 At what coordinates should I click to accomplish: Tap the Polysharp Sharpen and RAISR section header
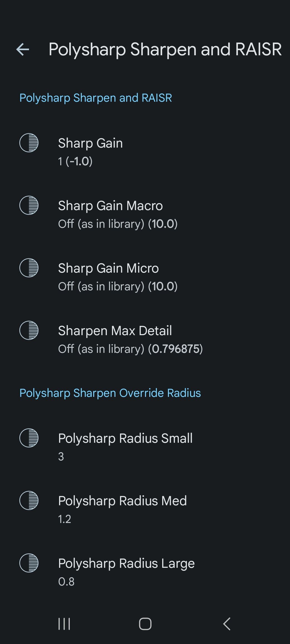(96, 98)
